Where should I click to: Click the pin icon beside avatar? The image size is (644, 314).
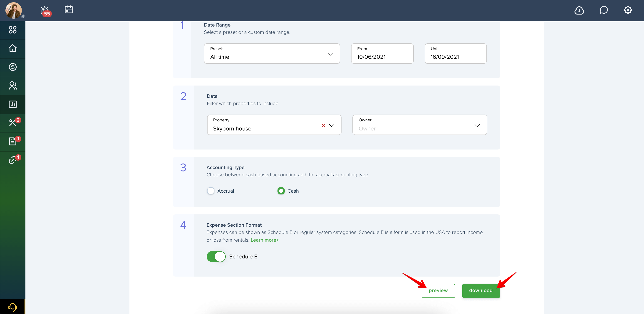23,17
